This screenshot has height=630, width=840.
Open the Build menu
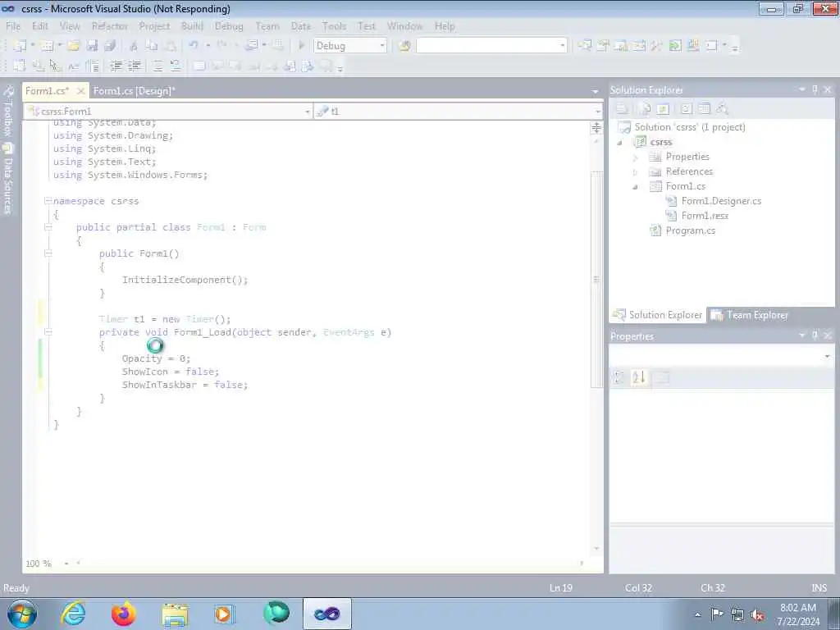click(x=192, y=26)
